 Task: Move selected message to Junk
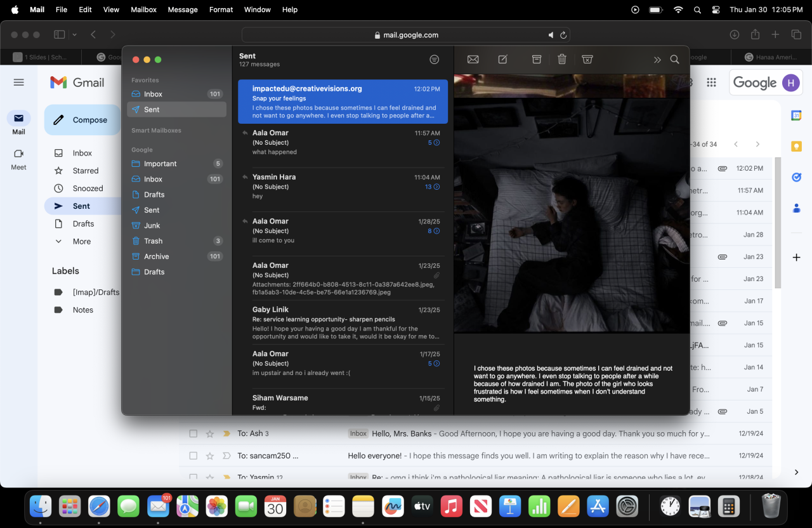click(587, 59)
